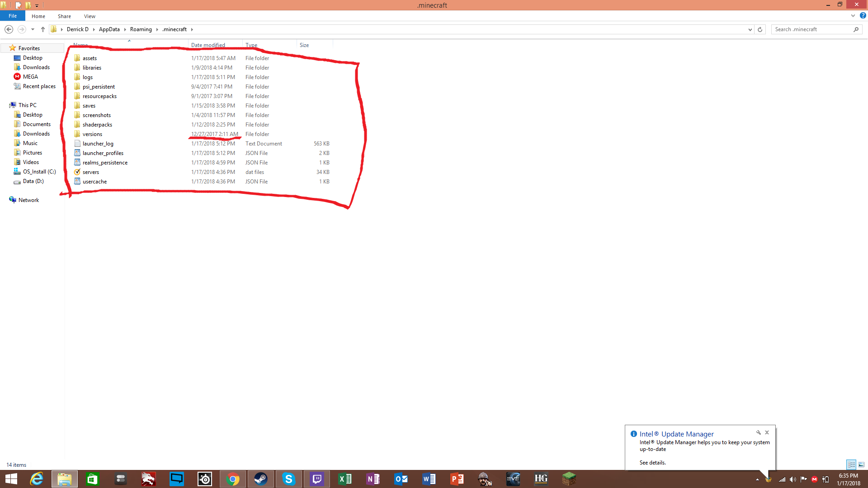Show hidden system tray icons
The image size is (868, 488).
tap(757, 479)
